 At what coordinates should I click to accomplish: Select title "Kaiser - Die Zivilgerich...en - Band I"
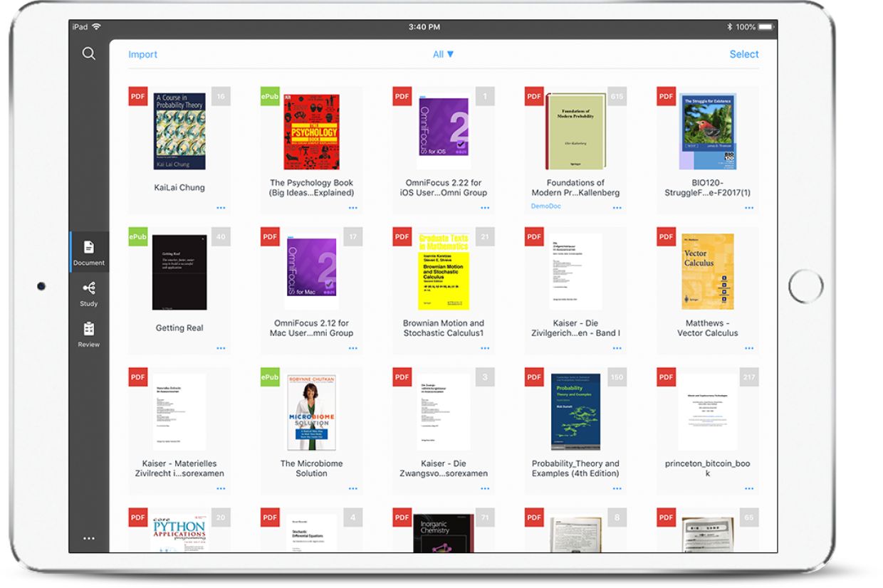[575, 328]
